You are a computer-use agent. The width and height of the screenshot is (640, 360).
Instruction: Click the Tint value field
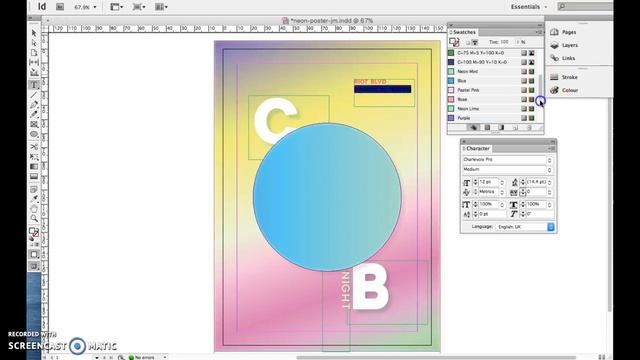click(x=505, y=42)
